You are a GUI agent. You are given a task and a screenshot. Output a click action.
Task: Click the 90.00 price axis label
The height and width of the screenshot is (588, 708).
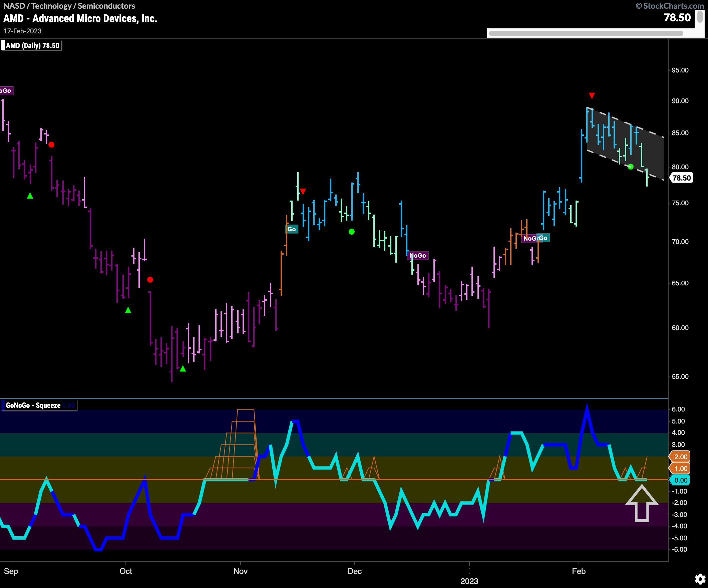tap(680, 101)
